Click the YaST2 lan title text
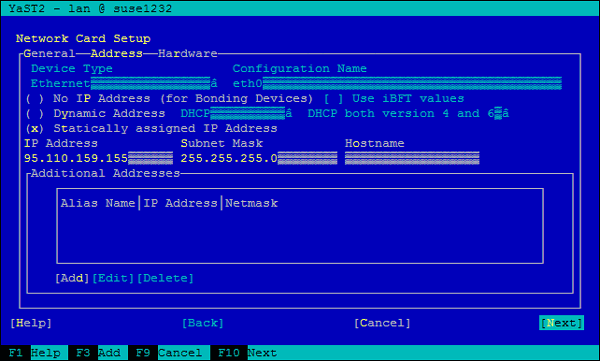This screenshot has width=600, height=361. pos(90,8)
